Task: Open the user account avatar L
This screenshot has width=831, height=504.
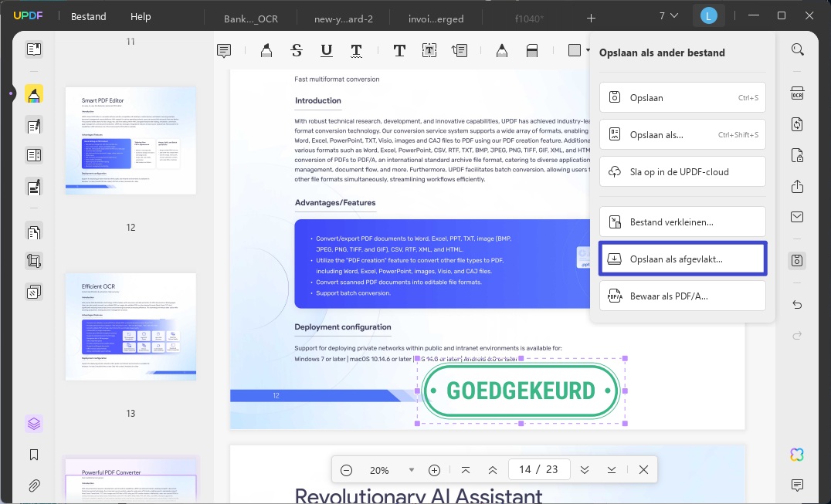Action: coord(708,16)
